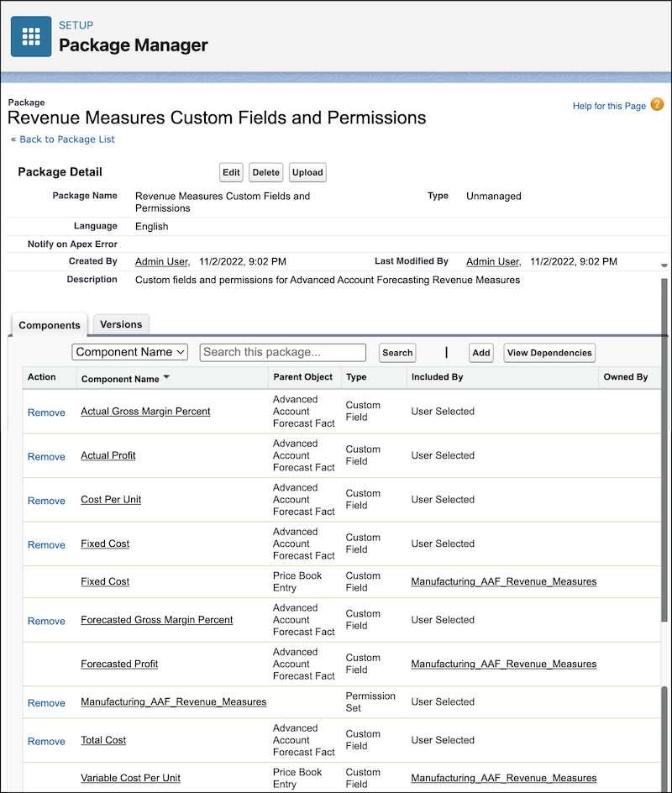Click the Owned By column header
This screenshot has width=672, height=793.
tap(626, 377)
